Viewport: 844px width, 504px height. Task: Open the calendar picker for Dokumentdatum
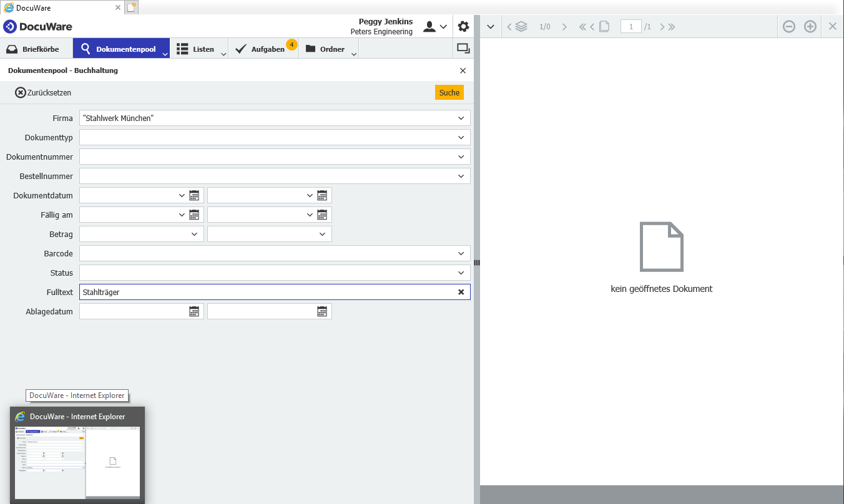[194, 195]
